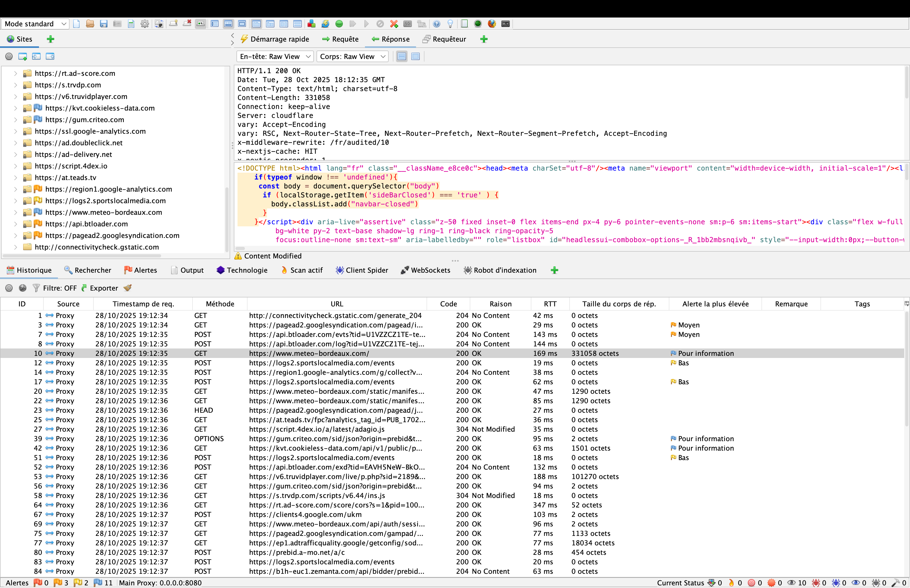The width and height of the screenshot is (910, 588).
Task: Select the WebSockets panel
Action: 426,270
